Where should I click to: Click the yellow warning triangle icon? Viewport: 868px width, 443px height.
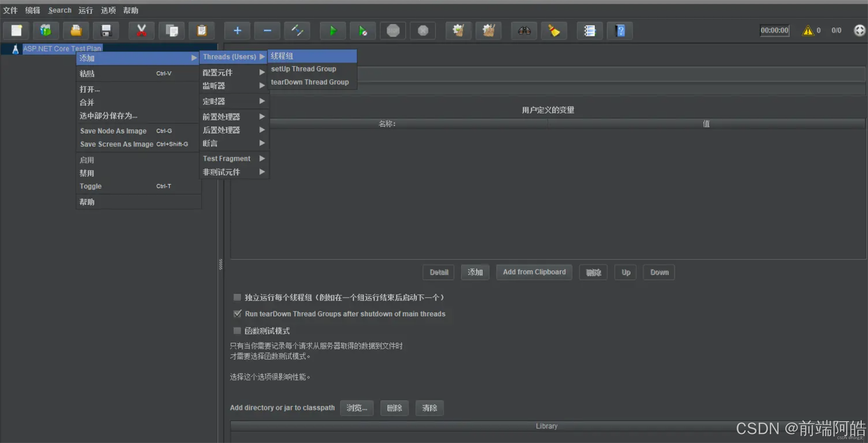pos(808,31)
